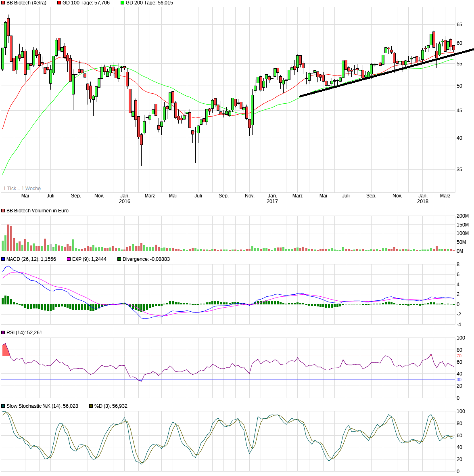Click the red GD 100 Tage legend square
Image resolution: width=474 pixels, height=476 pixels.
(58, 3)
